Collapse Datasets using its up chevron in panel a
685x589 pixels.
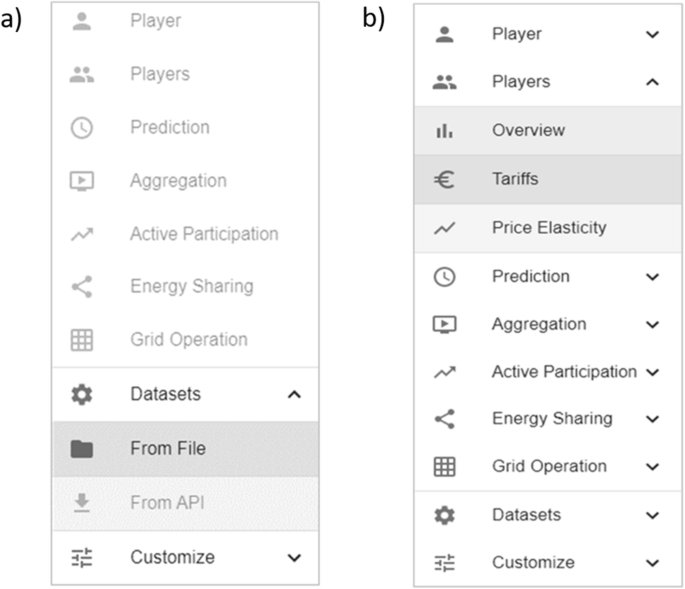tap(293, 395)
